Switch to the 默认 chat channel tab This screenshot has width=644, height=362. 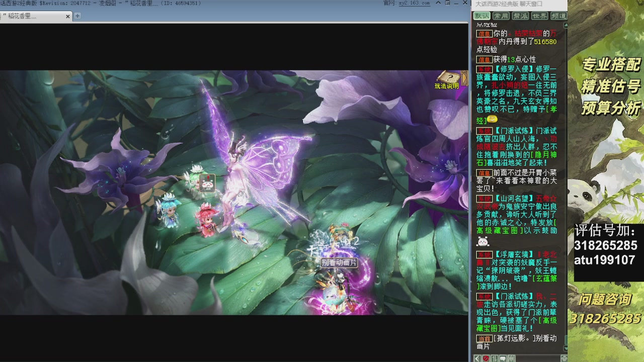pos(481,16)
